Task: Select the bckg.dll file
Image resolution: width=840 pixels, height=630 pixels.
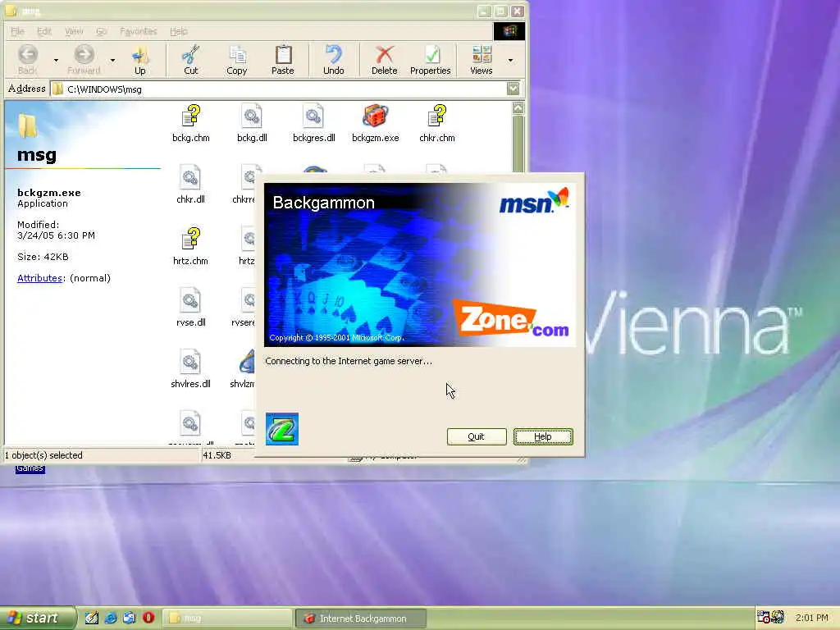Action: 252,123
